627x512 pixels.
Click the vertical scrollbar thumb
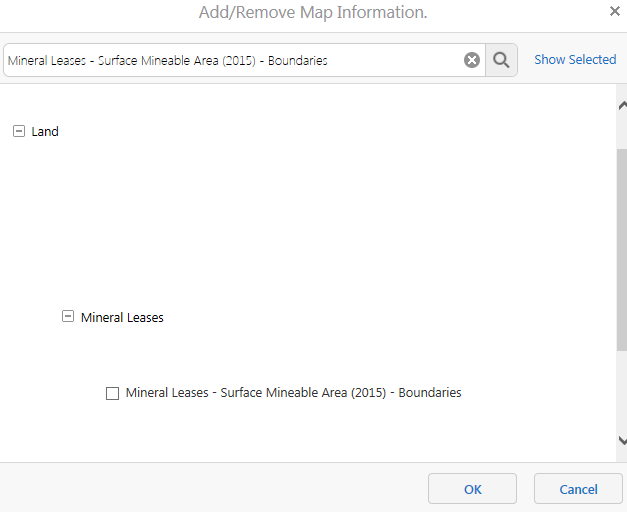(622, 250)
